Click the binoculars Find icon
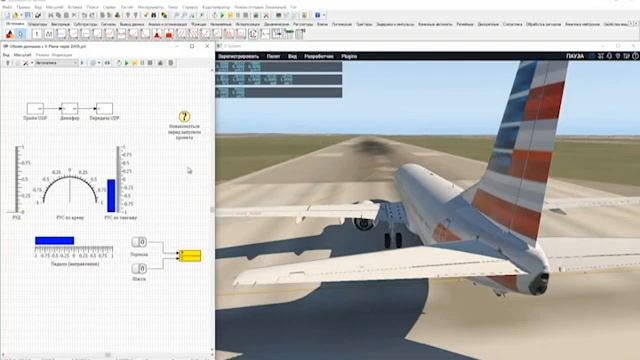Image resolution: width=640 pixels, height=360 pixels. (154, 15)
